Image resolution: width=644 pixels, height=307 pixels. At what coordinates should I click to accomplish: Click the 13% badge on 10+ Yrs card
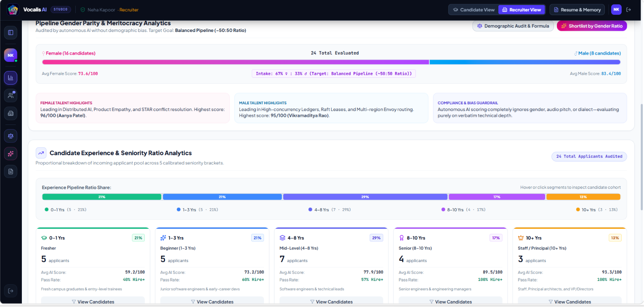click(615, 238)
